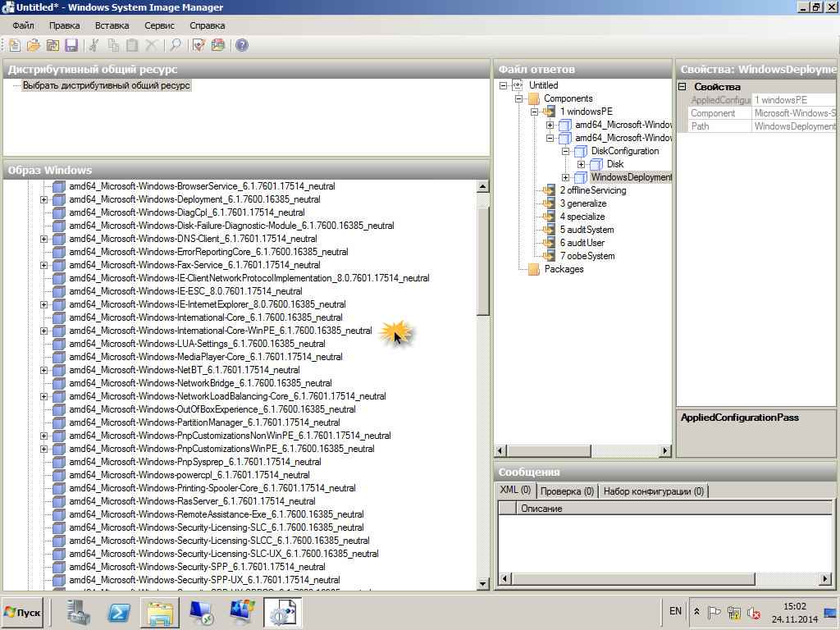Click the Пуск start button
This screenshot has width=840, height=630.
(22, 612)
